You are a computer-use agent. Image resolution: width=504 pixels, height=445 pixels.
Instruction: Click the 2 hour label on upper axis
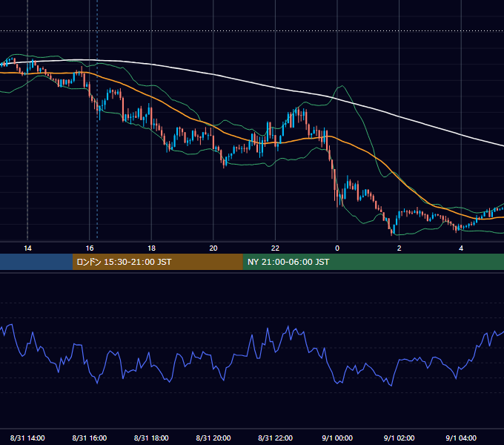pyautogui.click(x=399, y=248)
